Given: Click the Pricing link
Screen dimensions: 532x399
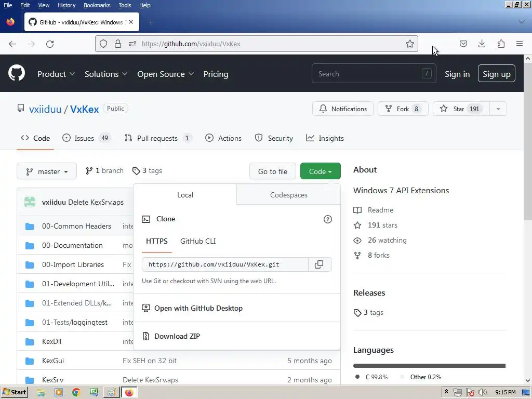Looking at the screenshot, I should [x=216, y=74].
